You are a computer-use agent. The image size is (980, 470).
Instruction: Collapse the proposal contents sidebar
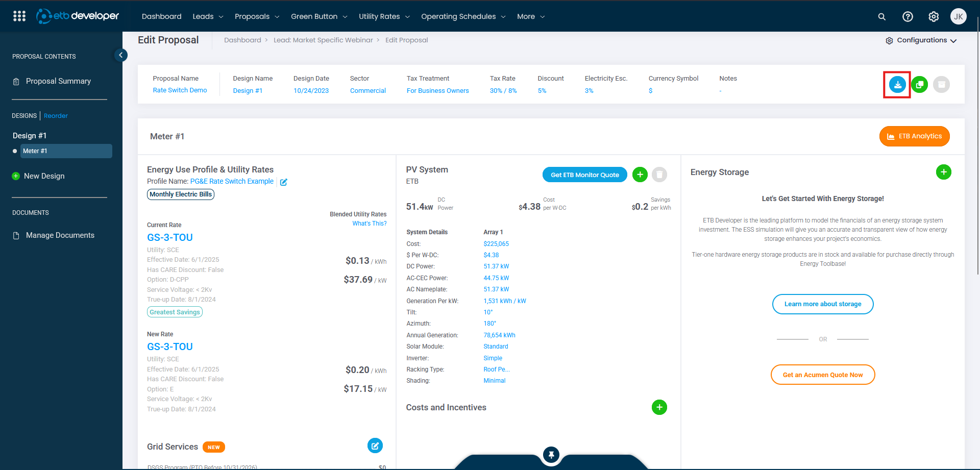(121, 55)
